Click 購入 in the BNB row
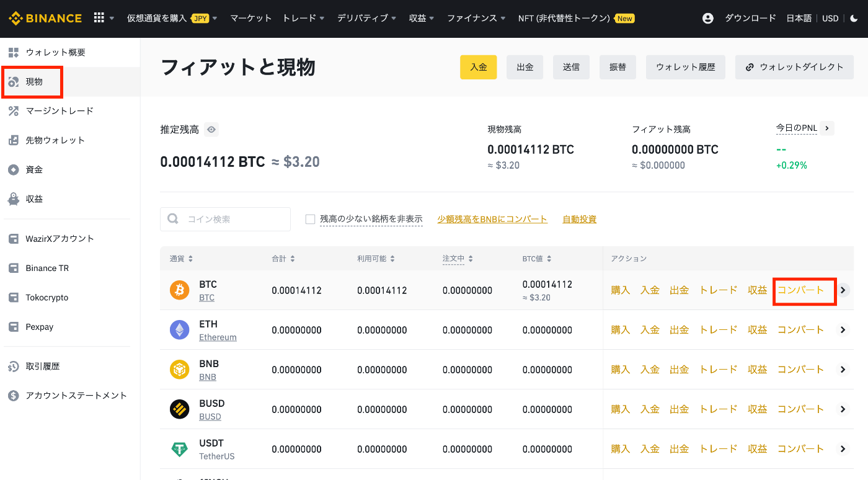The width and height of the screenshot is (868, 480). click(x=620, y=370)
